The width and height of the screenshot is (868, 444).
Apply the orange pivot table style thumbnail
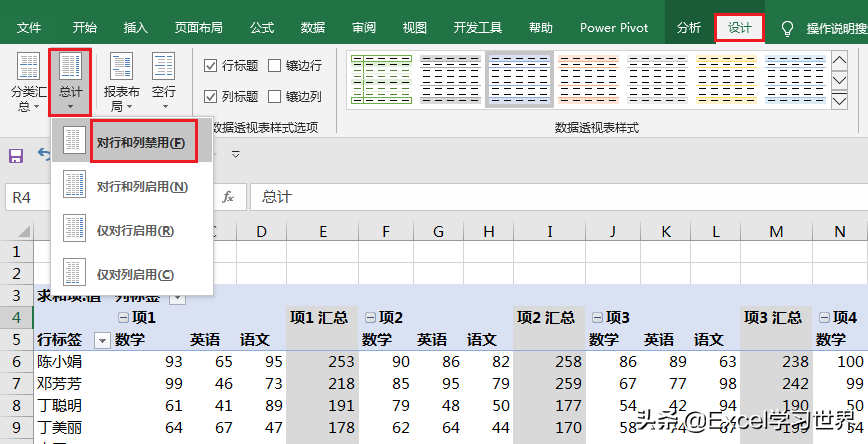click(588, 79)
